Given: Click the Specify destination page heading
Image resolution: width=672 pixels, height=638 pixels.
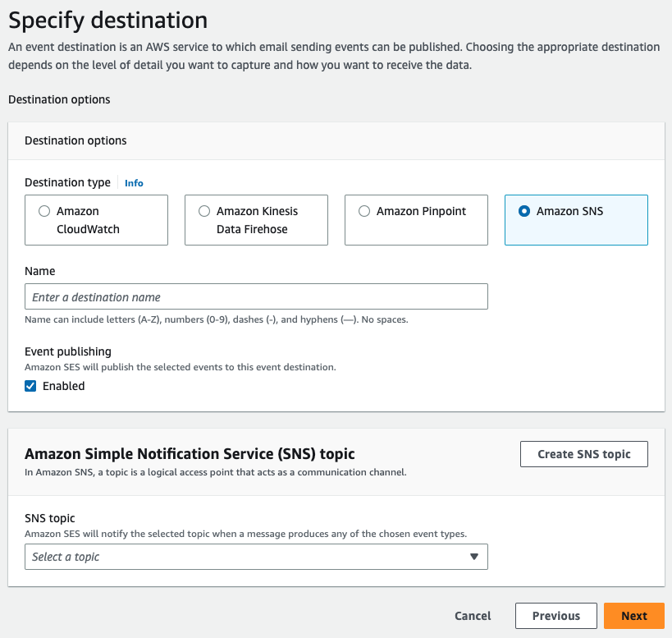Looking at the screenshot, I should (x=107, y=19).
